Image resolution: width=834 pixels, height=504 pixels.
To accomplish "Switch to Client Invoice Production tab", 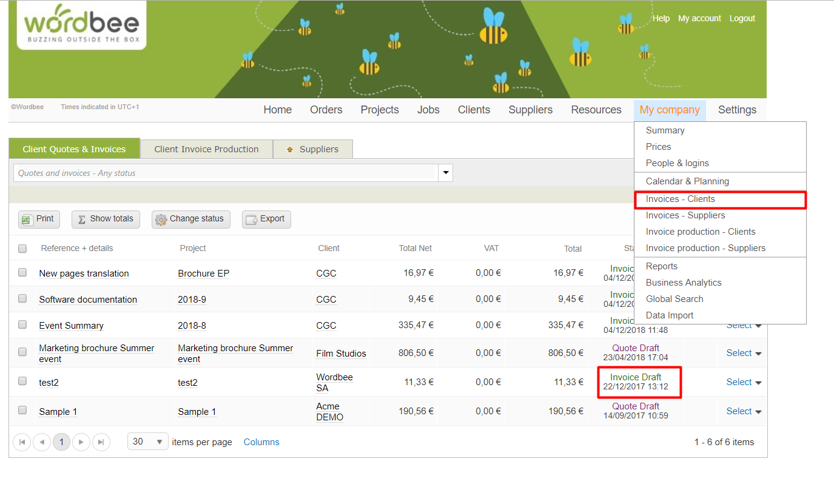I will pos(206,149).
